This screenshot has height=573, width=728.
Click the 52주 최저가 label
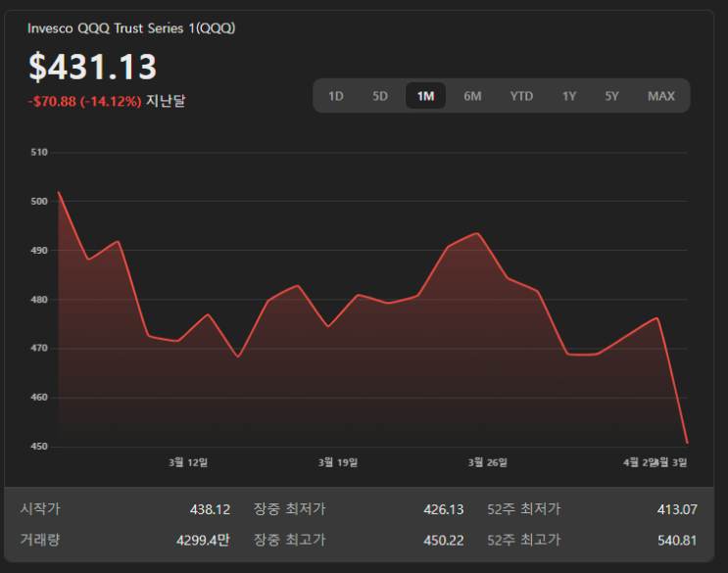[x=524, y=509]
